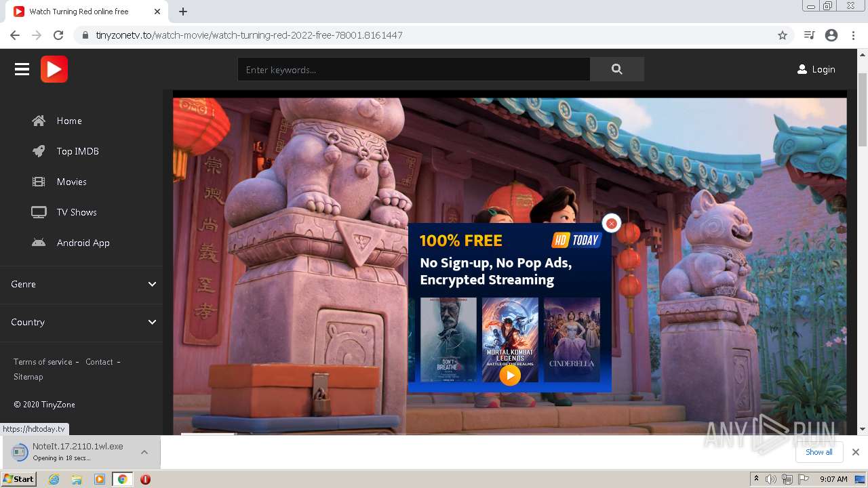Open download options chevron for NoteIt.exe
Screen dimensions: 868x488
(144, 452)
